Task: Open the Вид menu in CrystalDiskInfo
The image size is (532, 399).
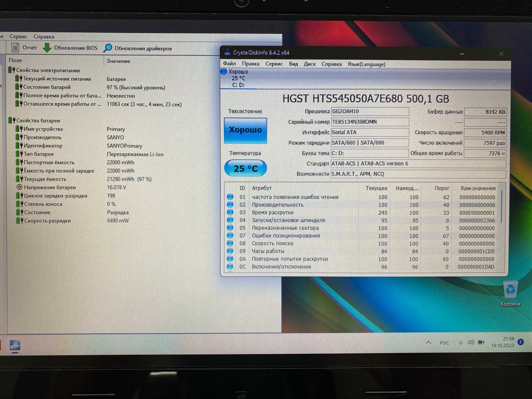Action: [x=293, y=64]
